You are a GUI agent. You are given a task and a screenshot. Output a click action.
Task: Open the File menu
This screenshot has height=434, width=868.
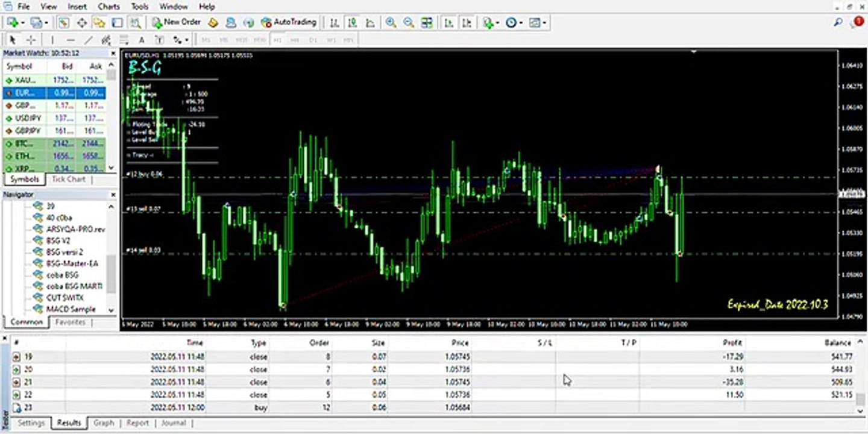24,7
